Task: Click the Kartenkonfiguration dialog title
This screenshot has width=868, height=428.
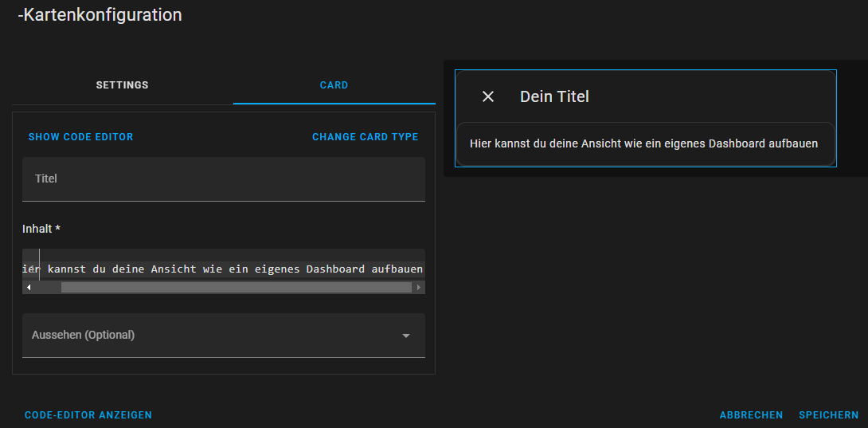Action: [100, 15]
